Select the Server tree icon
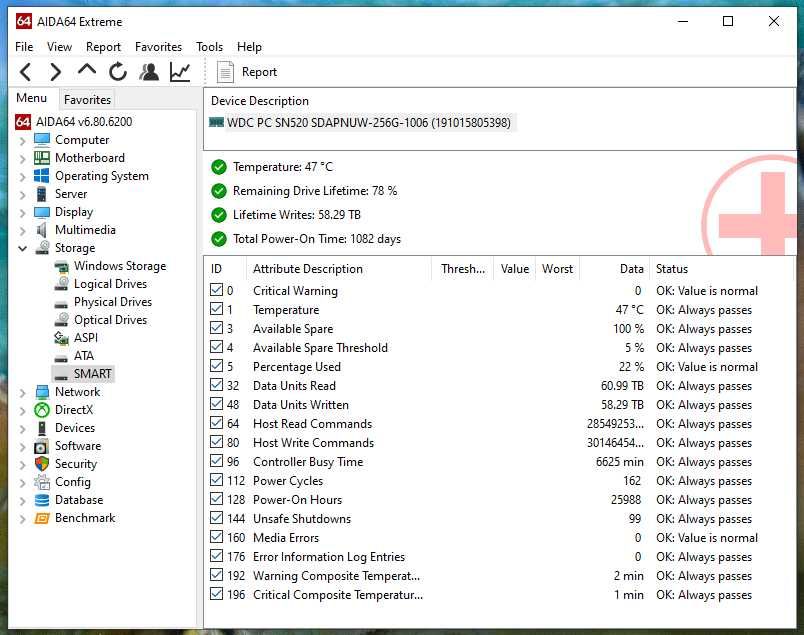 (x=42, y=194)
